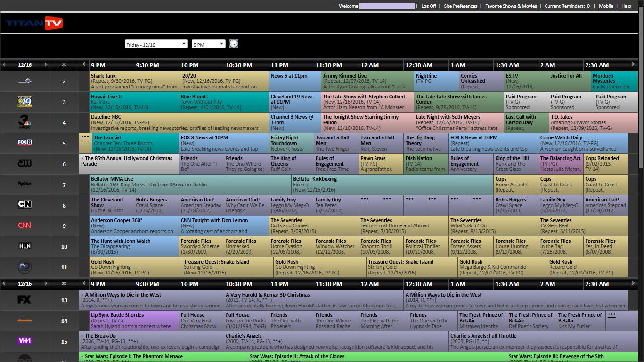Select Bellator Kickboxing program

pos(392,185)
